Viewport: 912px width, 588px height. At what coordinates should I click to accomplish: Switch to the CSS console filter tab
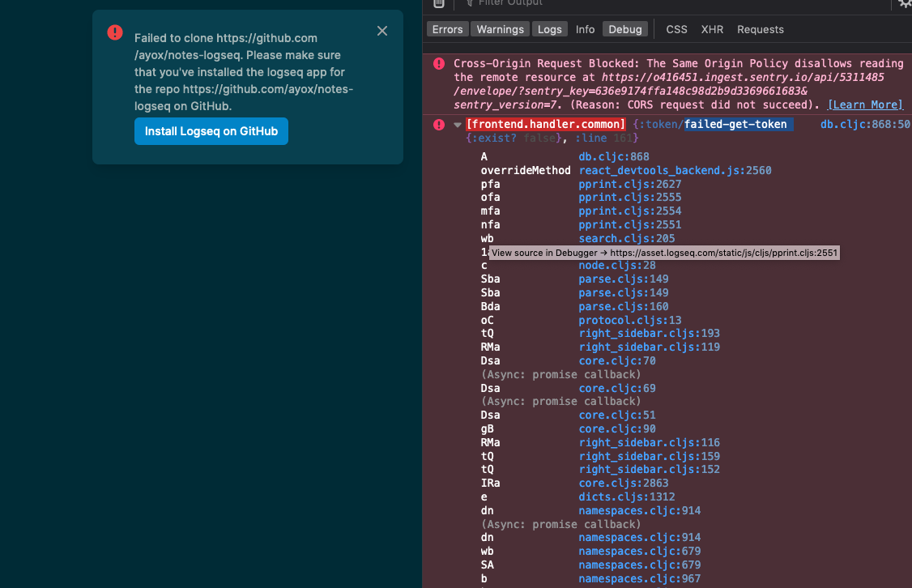pyautogui.click(x=676, y=29)
